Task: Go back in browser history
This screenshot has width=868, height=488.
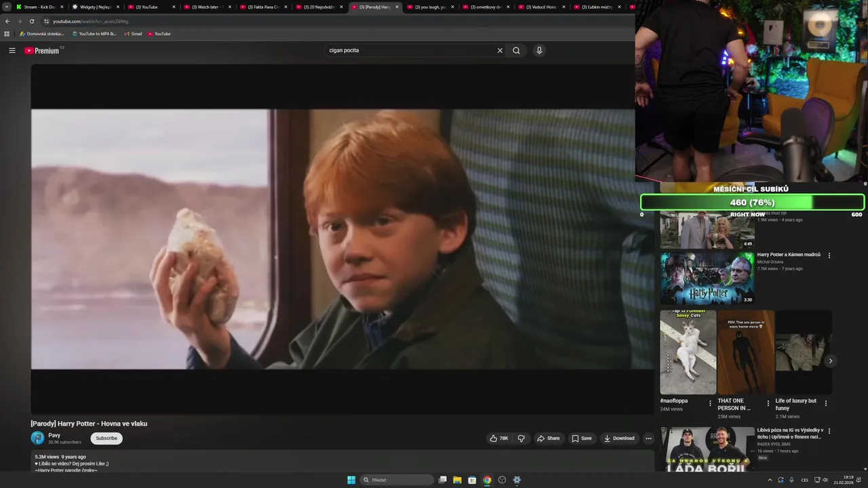Action: point(7,21)
